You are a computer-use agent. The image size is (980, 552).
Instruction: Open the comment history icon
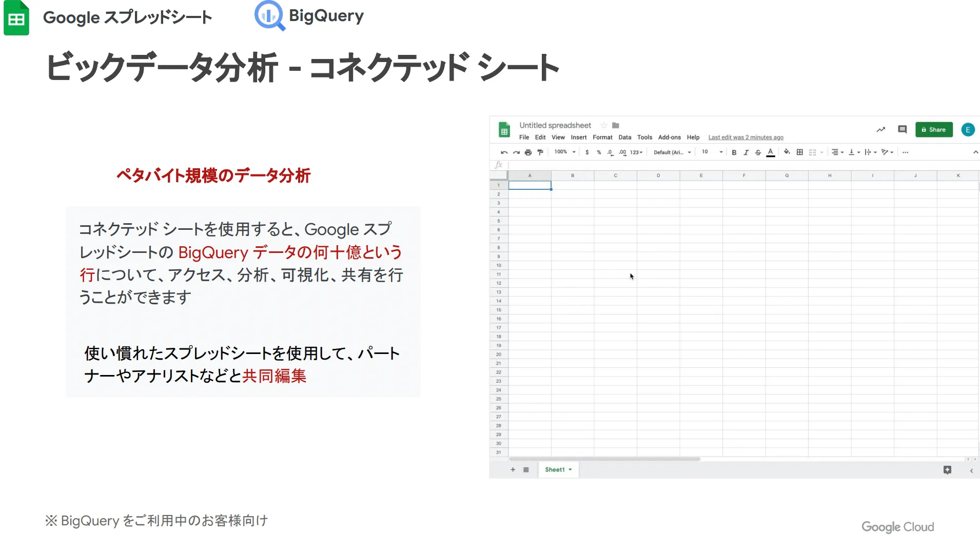[x=903, y=129]
